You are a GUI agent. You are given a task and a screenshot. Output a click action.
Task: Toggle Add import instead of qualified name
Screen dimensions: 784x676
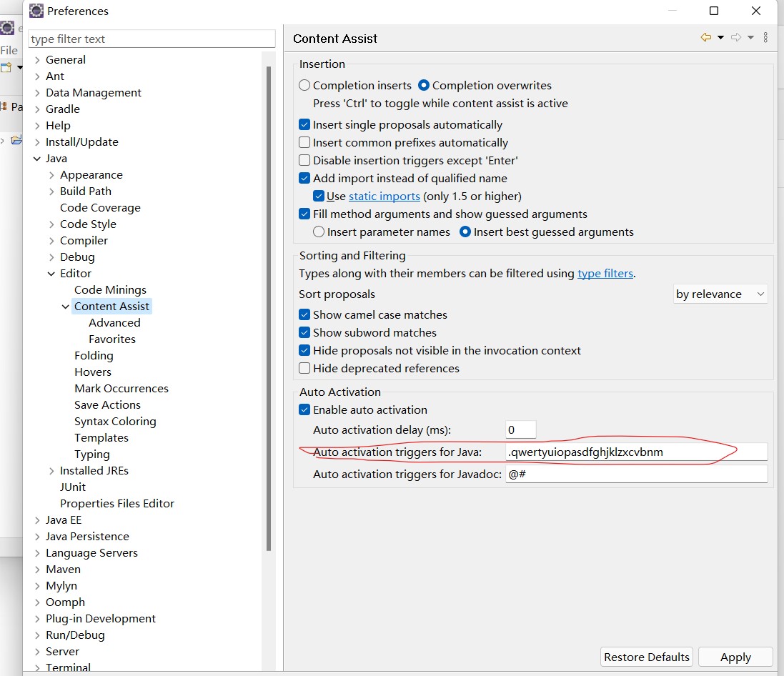click(304, 178)
